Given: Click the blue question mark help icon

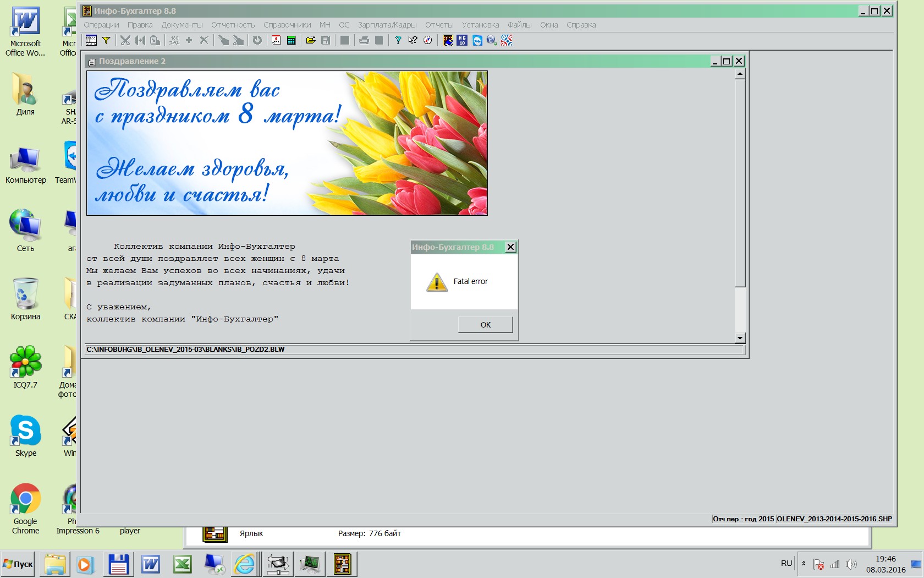Looking at the screenshot, I should tap(398, 40).
